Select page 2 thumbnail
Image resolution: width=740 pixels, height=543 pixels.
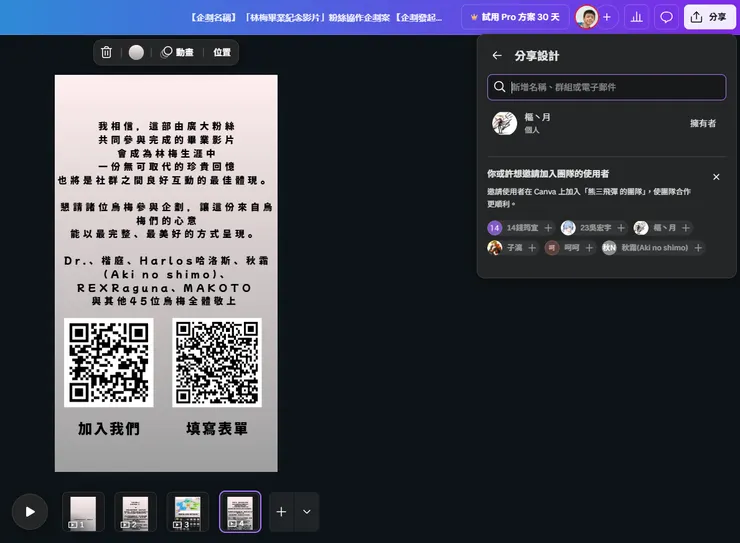[x=135, y=512]
